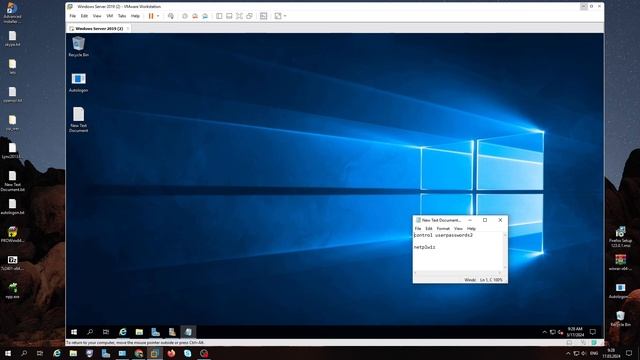This screenshot has width=640, height=360.
Task: Open the Notepad Help menu
Action: [x=471, y=229]
